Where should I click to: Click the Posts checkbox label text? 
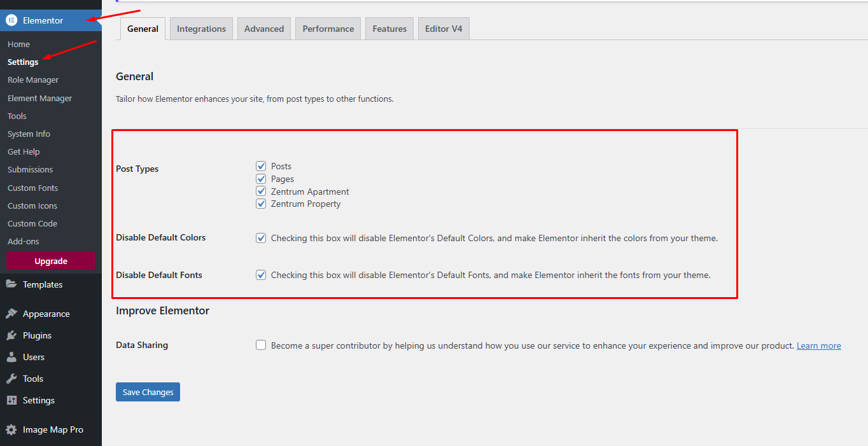[281, 166]
